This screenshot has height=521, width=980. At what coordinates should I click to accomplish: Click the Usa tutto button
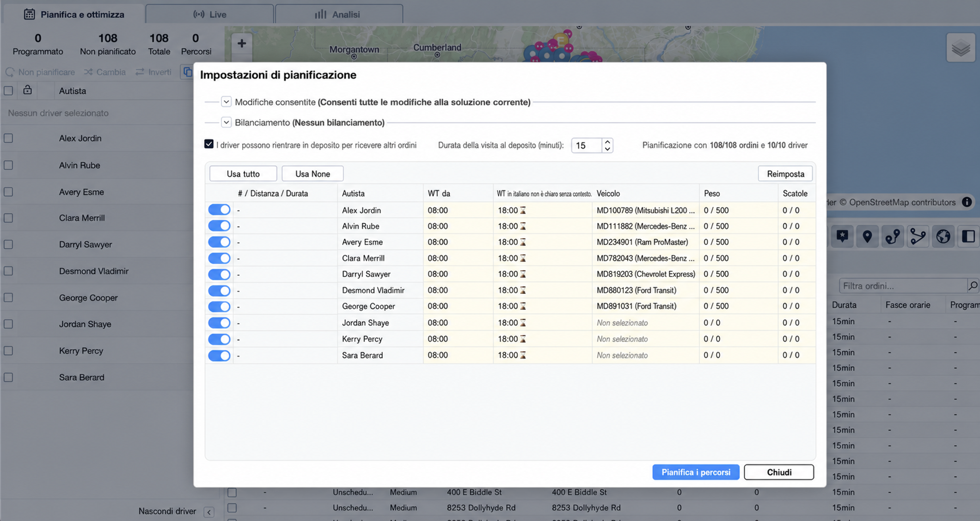point(243,174)
